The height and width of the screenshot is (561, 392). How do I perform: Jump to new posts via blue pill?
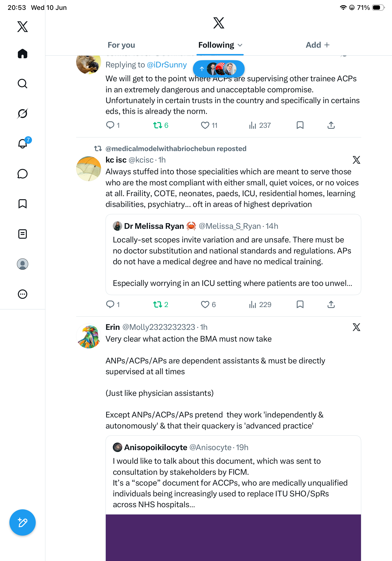[x=219, y=69]
